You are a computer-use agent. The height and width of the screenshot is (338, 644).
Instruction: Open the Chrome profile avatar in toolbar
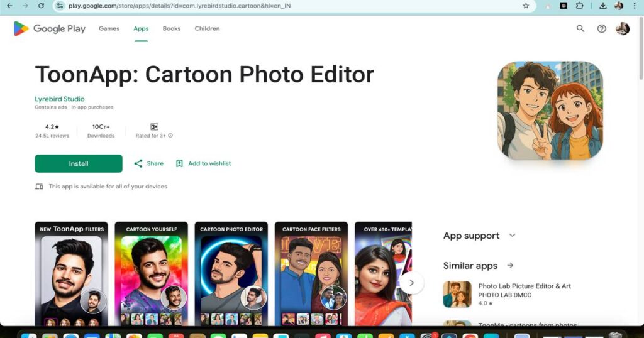(619, 6)
